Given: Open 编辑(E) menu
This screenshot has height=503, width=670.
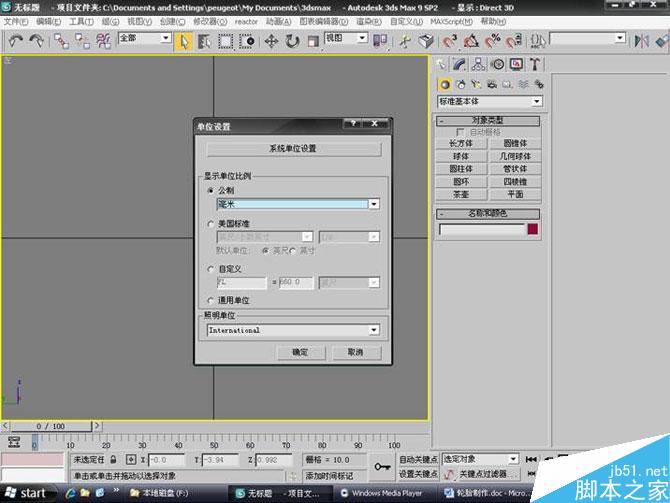Looking at the screenshot, I should coord(49,21).
